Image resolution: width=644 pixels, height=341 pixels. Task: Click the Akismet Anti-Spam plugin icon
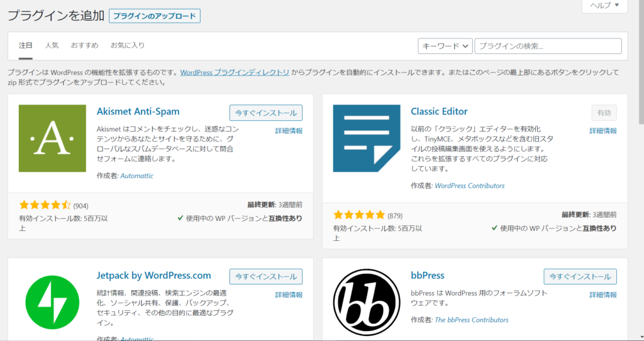click(x=52, y=138)
